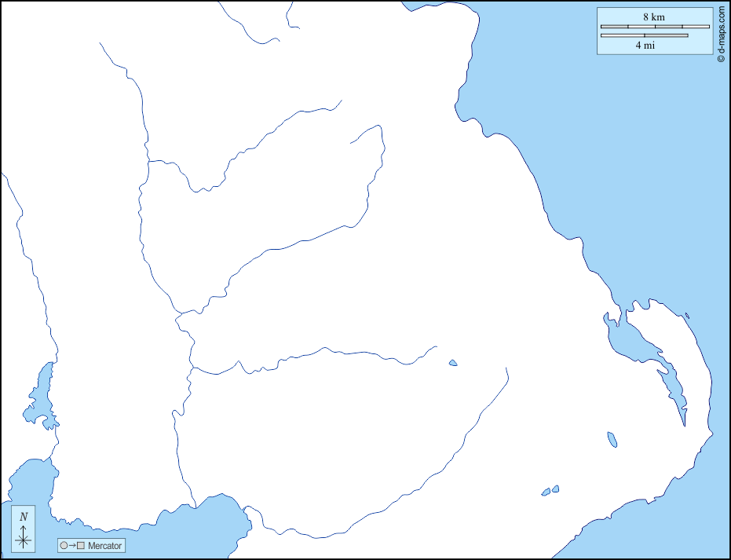Click the 4 mi scale label
731x560 pixels.
coord(645,46)
